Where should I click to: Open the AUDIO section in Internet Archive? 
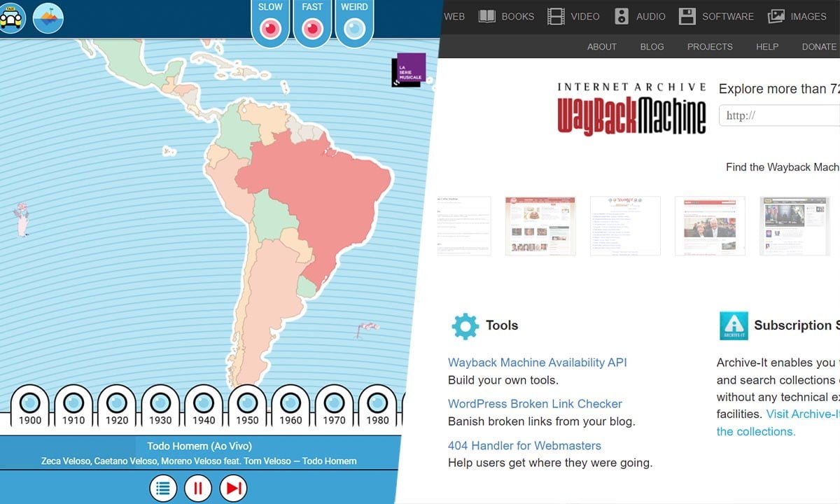pyautogui.click(x=651, y=16)
